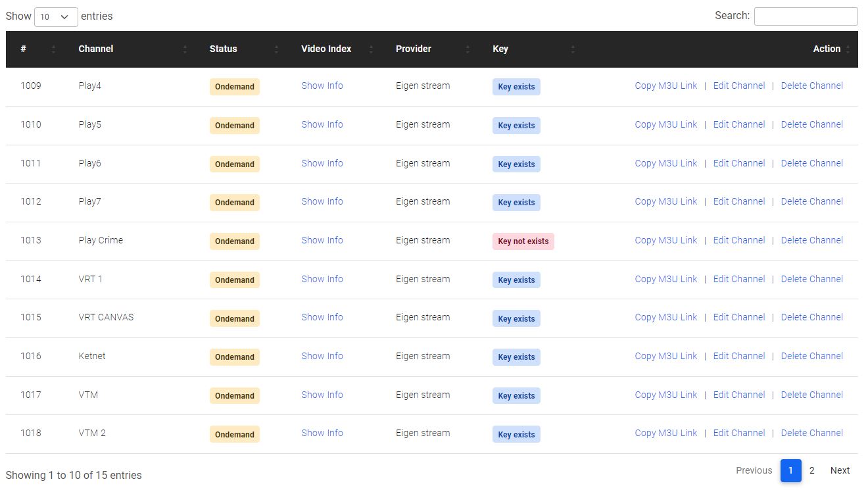Viewport: 868px width, 494px height.
Task: Sort by Action column header
Action: [x=827, y=49]
